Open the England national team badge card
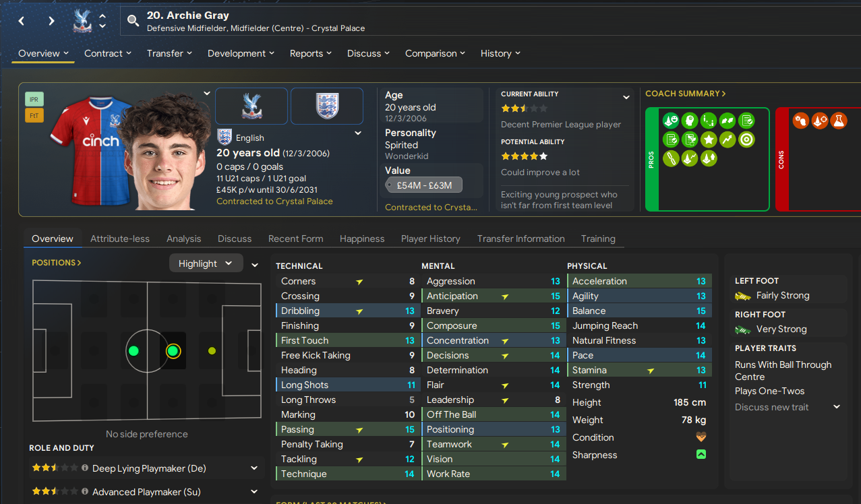This screenshot has height=504, width=861. tap(327, 106)
